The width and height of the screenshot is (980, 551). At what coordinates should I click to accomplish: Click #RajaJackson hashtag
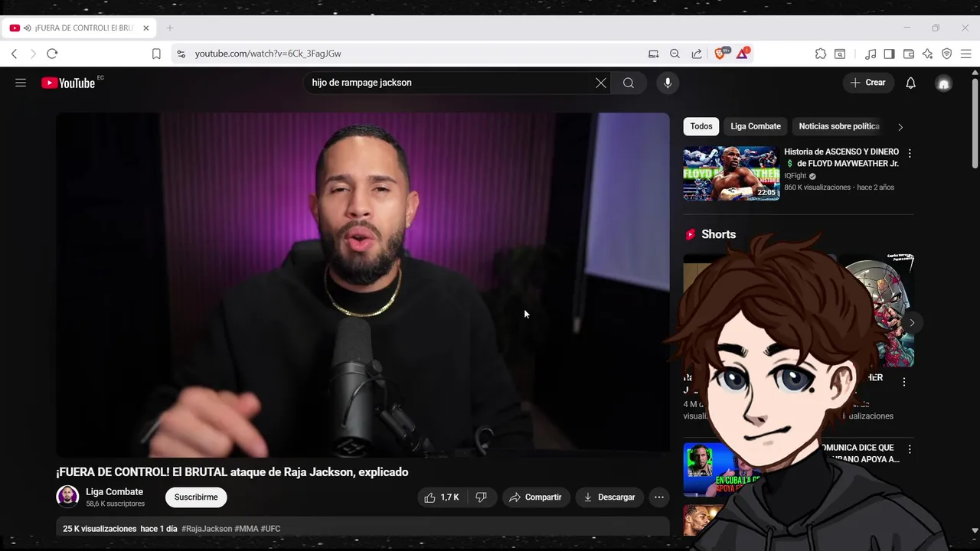click(x=207, y=529)
